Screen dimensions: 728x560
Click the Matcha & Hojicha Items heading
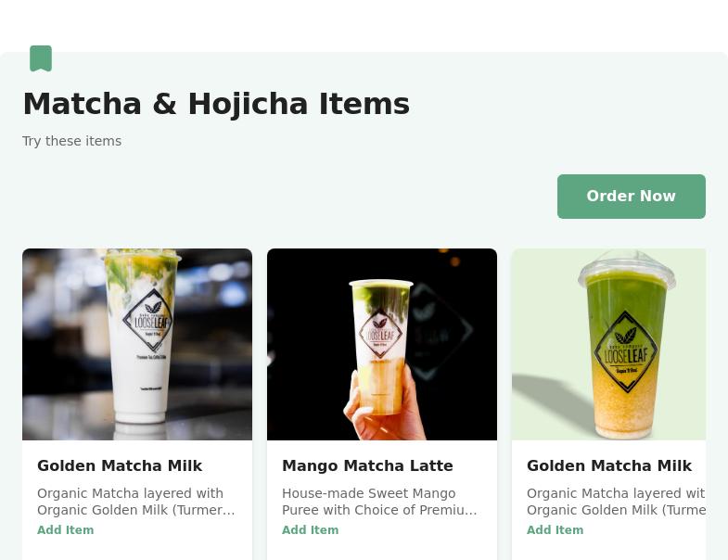[216, 104]
